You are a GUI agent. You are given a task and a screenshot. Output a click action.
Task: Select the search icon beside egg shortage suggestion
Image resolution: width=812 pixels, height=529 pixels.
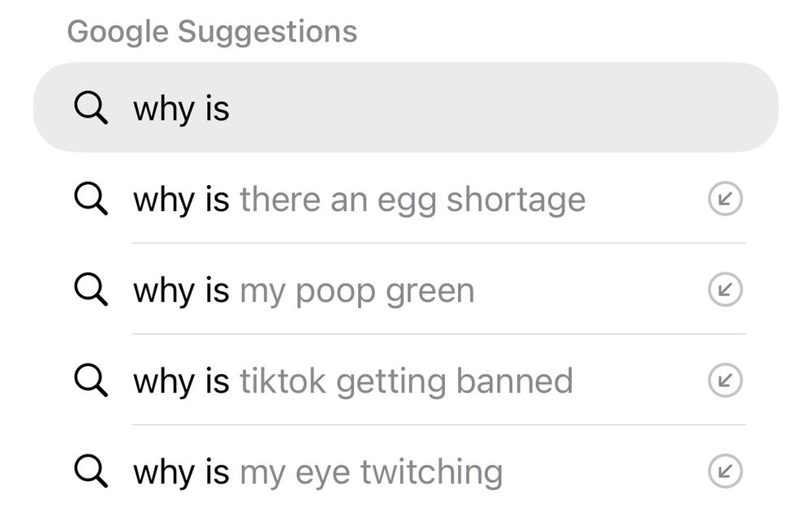91,199
